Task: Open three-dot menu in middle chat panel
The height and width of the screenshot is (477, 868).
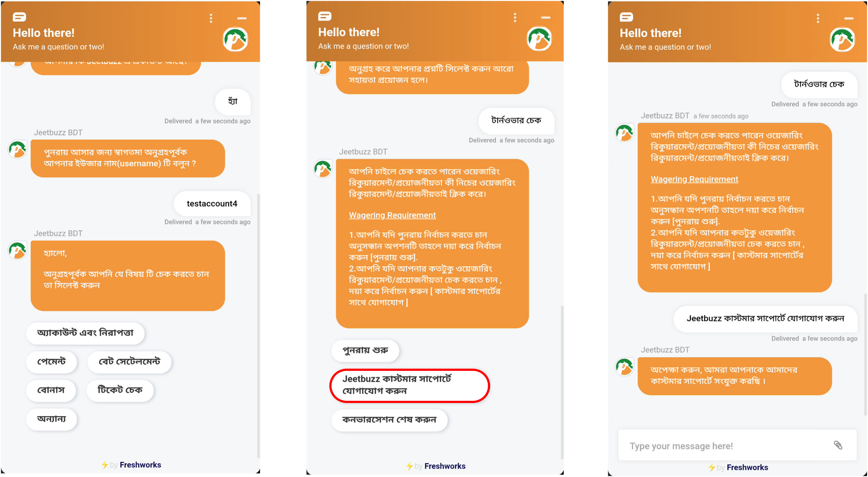Action: 515,18
